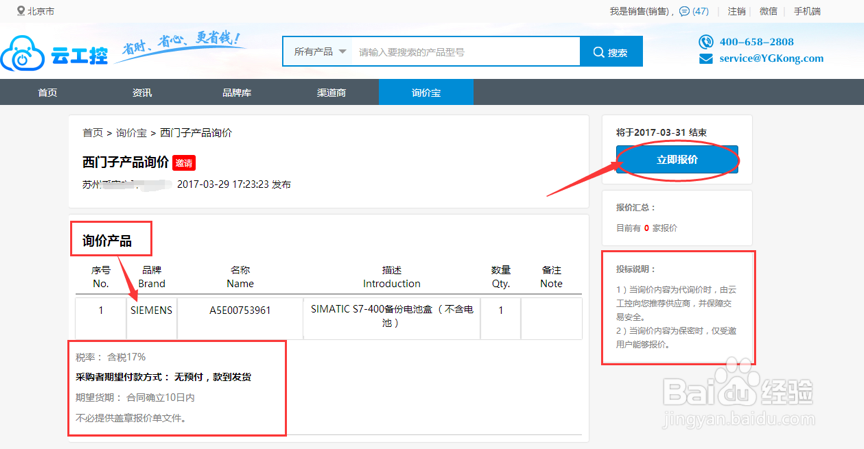Select the 询价宝 navigation tab
864x449 pixels.
[x=426, y=92]
